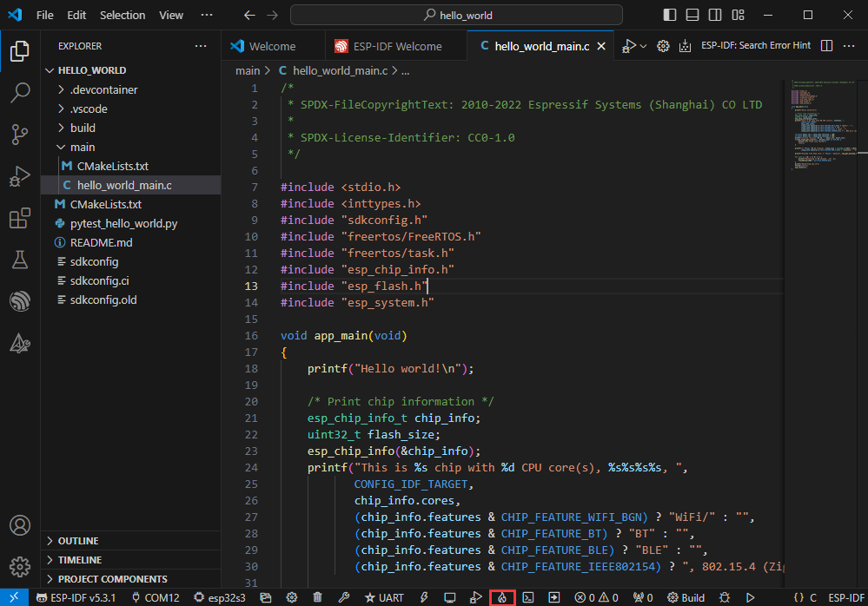
Task: Open the Source Control view
Action: click(19, 134)
